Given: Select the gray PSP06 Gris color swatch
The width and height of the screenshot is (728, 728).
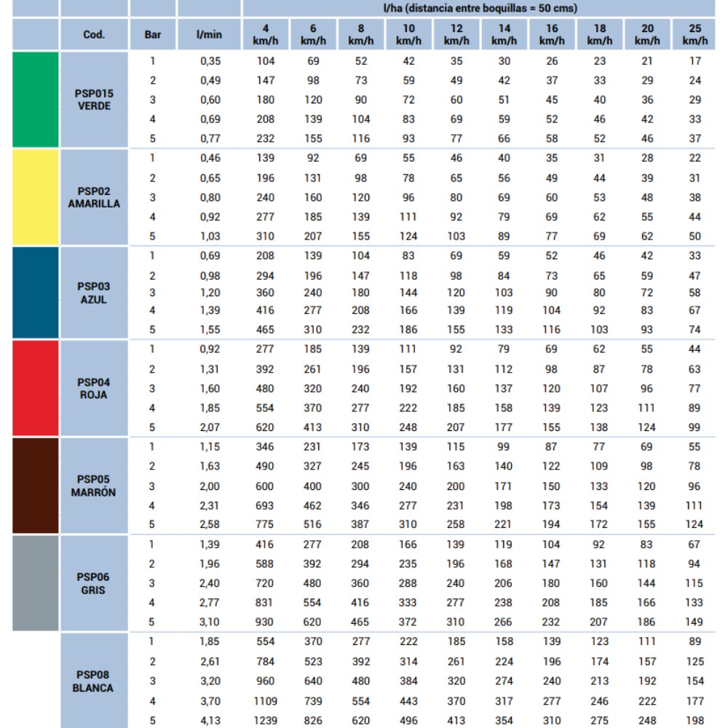Looking at the screenshot, I should [x=36, y=583].
